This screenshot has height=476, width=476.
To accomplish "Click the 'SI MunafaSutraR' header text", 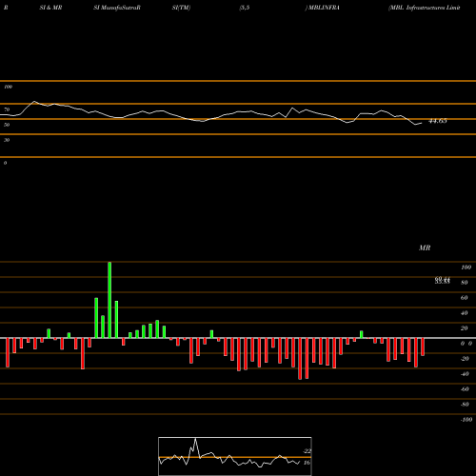I will point(117,8).
